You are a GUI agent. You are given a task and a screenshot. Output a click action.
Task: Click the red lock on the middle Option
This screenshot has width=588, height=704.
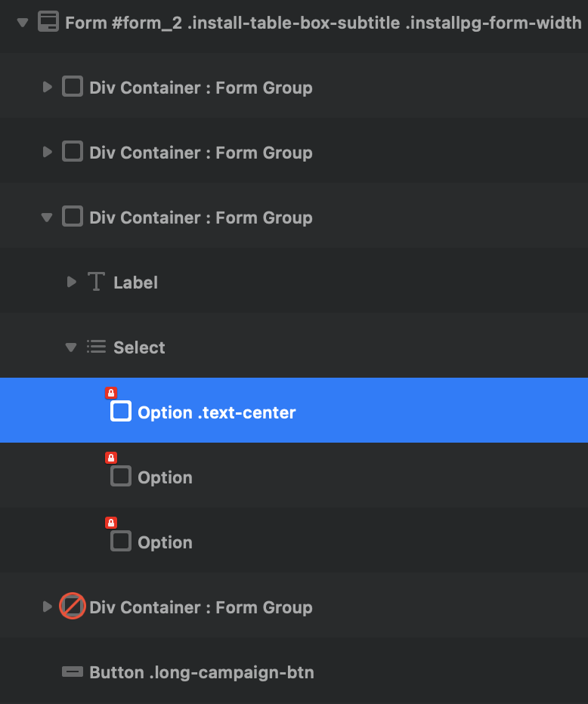point(111,458)
